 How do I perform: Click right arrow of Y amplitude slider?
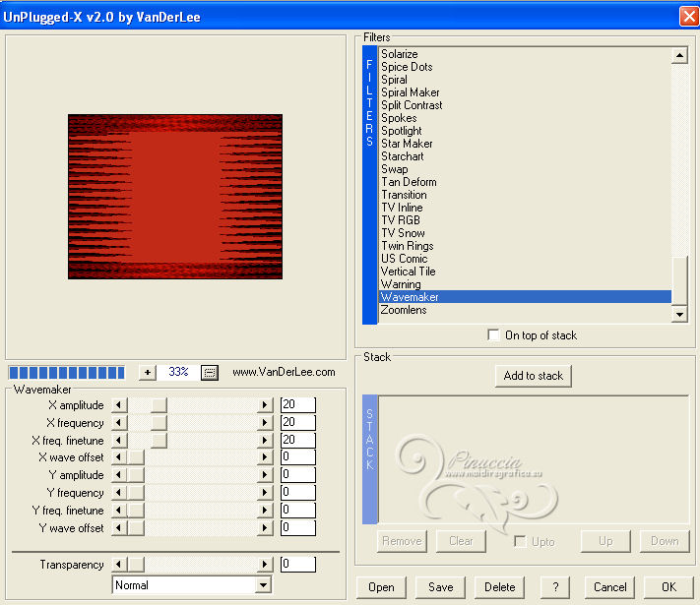pyautogui.click(x=265, y=475)
